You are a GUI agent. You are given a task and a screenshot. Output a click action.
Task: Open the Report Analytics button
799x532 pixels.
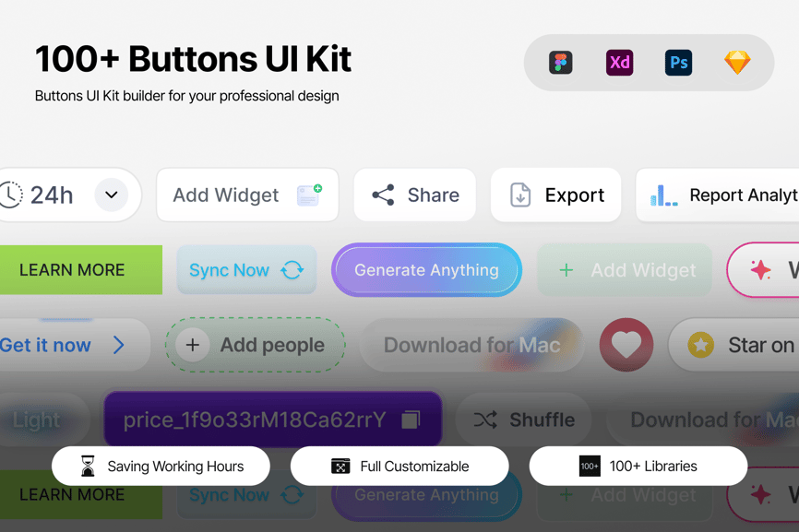click(720, 195)
